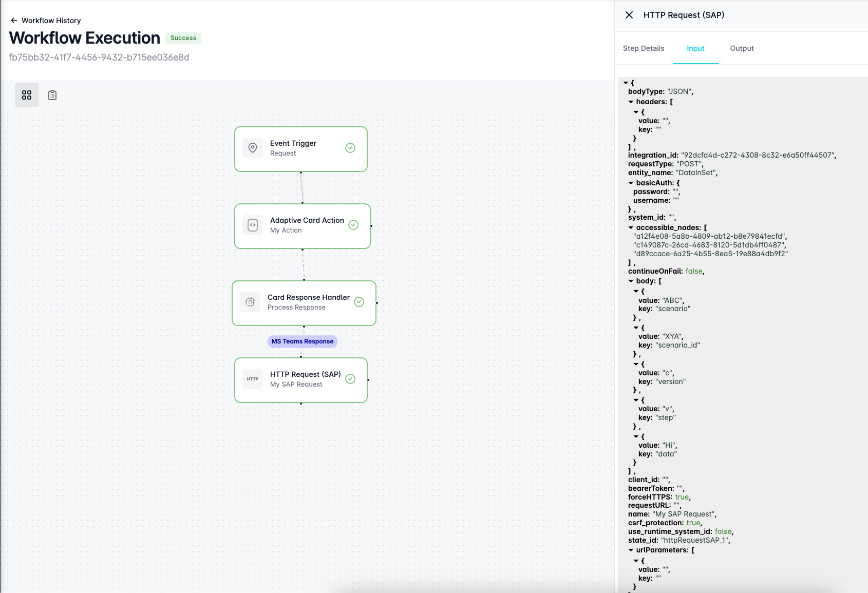Click the Adaptive Card Action code icon
Screen dimensions: 868x593
[x=253, y=225]
